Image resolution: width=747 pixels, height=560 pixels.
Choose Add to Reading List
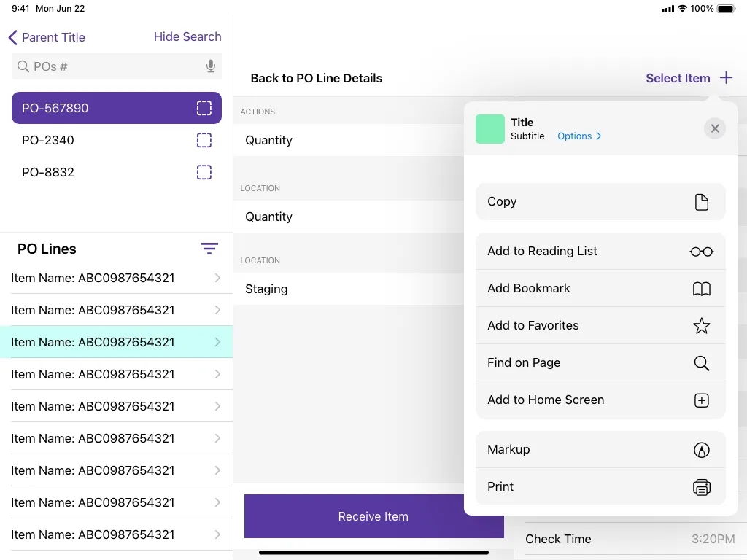pos(600,252)
